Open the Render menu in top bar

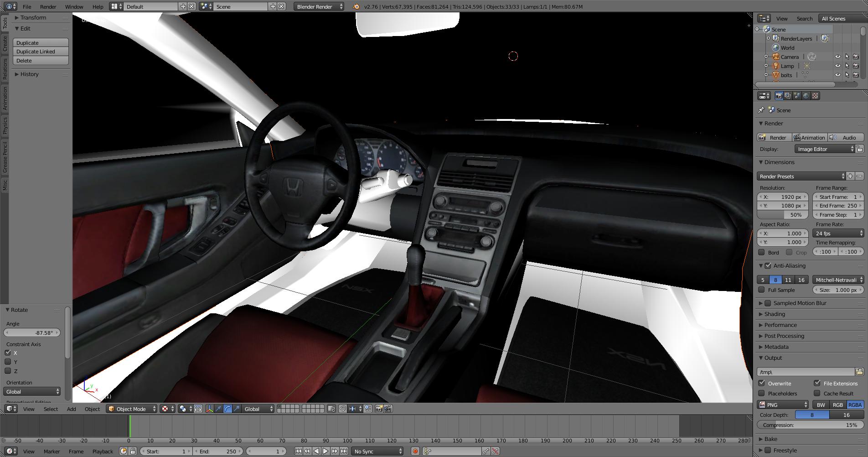click(48, 6)
